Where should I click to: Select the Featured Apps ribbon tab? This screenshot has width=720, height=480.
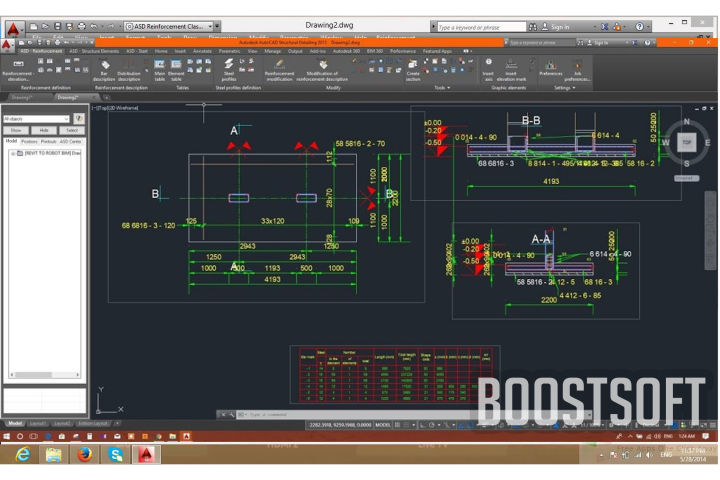(437, 51)
